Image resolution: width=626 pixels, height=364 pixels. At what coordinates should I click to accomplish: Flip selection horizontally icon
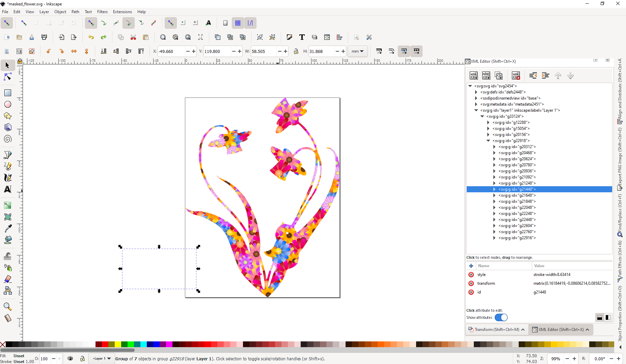point(74,51)
